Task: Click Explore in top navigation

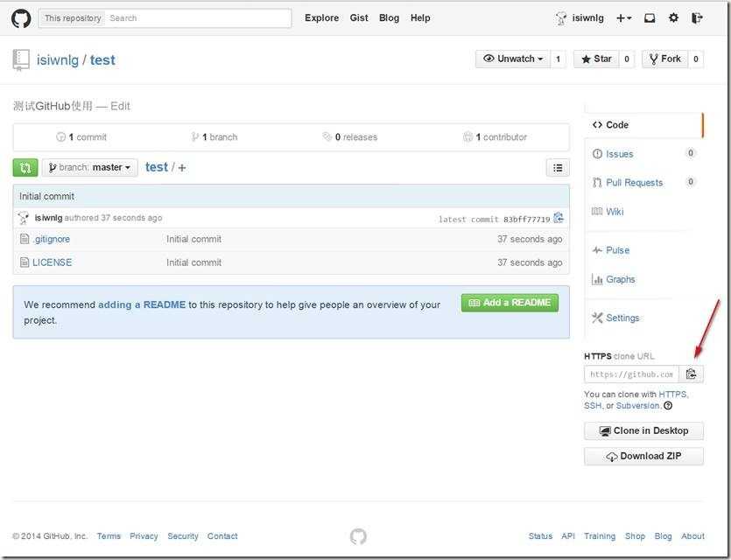Action: pyautogui.click(x=321, y=18)
